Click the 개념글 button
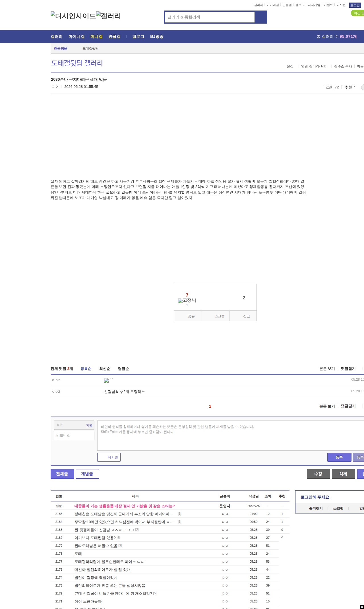 point(87,474)
